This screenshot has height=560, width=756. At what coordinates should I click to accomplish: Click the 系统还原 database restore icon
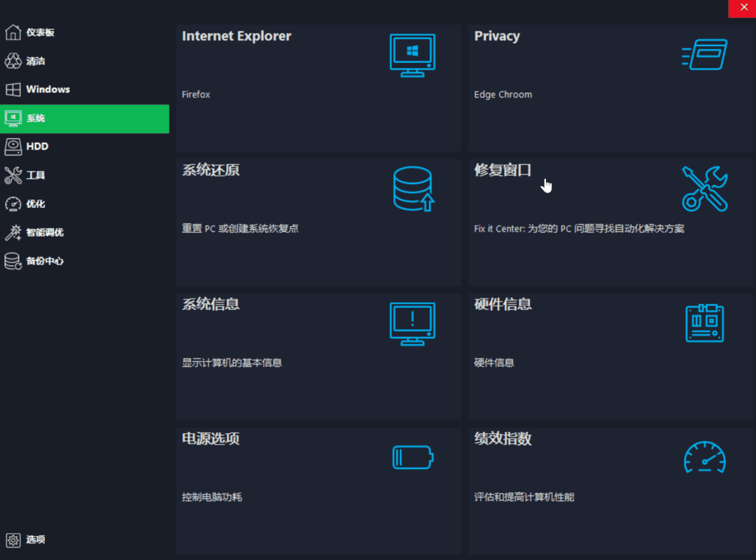(414, 189)
